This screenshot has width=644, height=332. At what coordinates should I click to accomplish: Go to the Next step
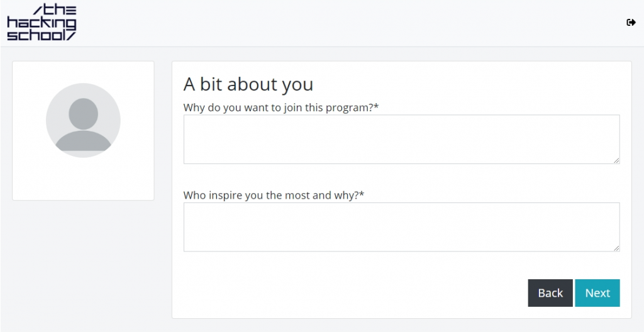coord(597,293)
